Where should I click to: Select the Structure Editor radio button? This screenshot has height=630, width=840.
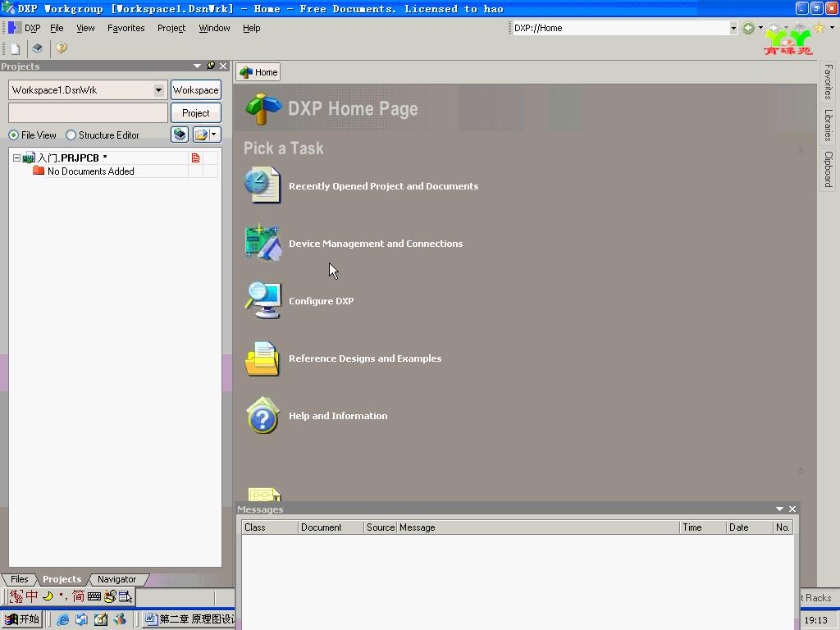71,135
